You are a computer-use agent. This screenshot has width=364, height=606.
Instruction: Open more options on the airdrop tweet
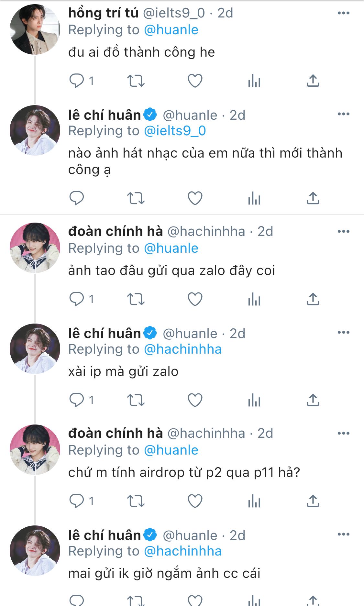[343, 434]
